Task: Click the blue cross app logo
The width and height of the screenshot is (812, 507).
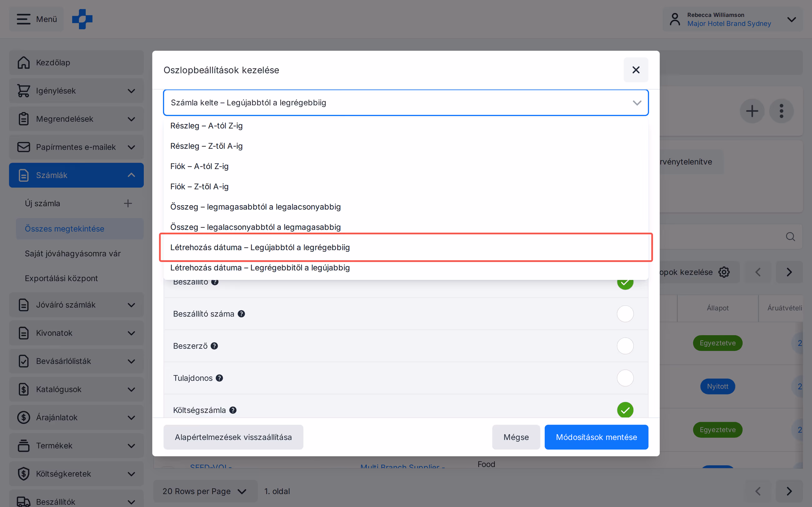Action: (82, 19)
